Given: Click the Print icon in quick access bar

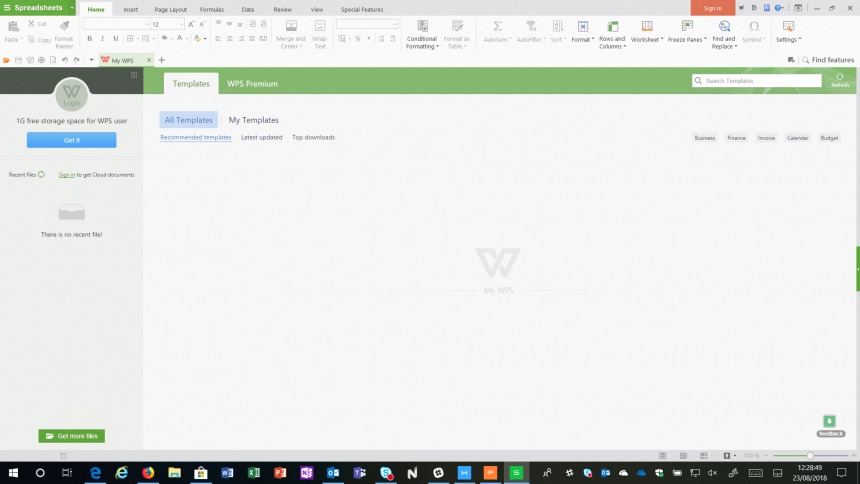Looking at the screenshot, I should pos(41,60).
